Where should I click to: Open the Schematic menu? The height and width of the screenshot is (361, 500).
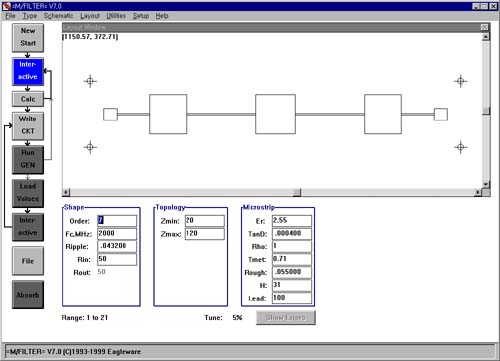coord(58,16)
